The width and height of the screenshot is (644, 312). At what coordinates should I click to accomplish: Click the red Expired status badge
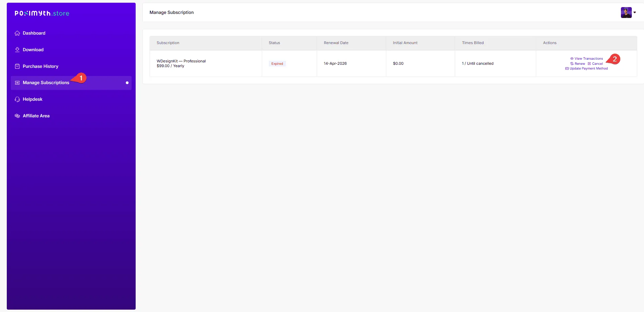coord(277,64)
